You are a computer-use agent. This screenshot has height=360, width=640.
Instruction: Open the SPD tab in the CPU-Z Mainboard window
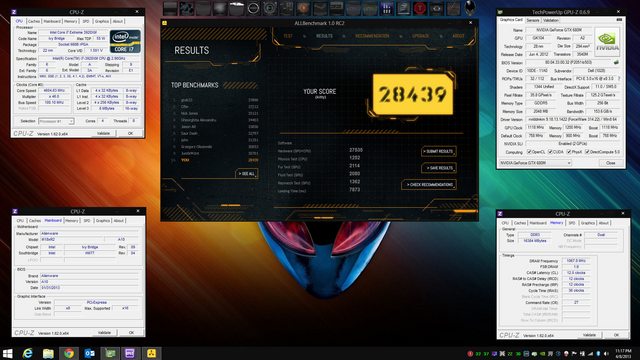click(87, 220)
